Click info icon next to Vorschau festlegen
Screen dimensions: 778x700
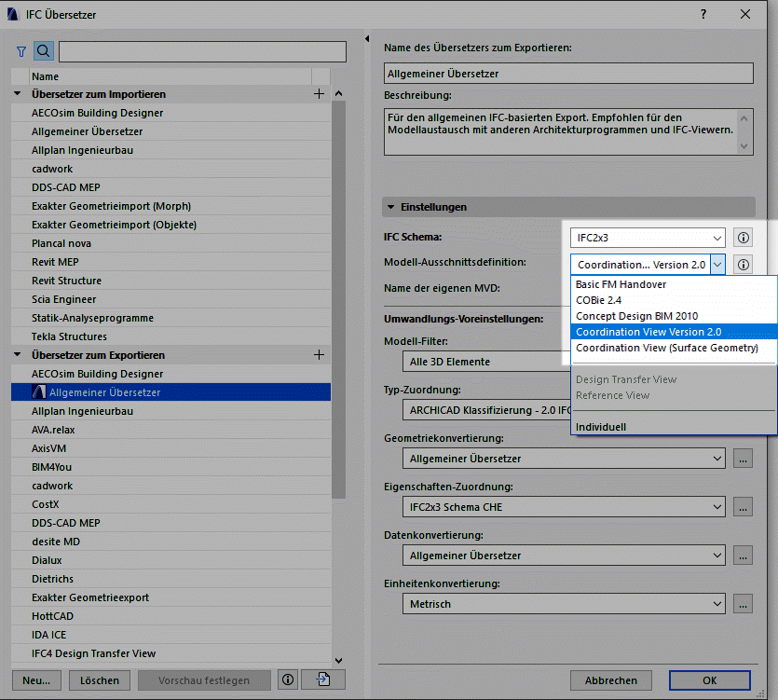pos(288,679)
